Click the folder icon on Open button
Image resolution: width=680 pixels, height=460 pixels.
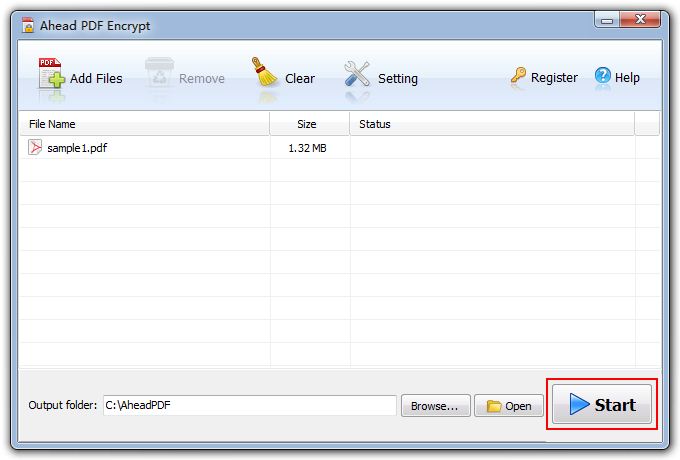coord(494,406)
